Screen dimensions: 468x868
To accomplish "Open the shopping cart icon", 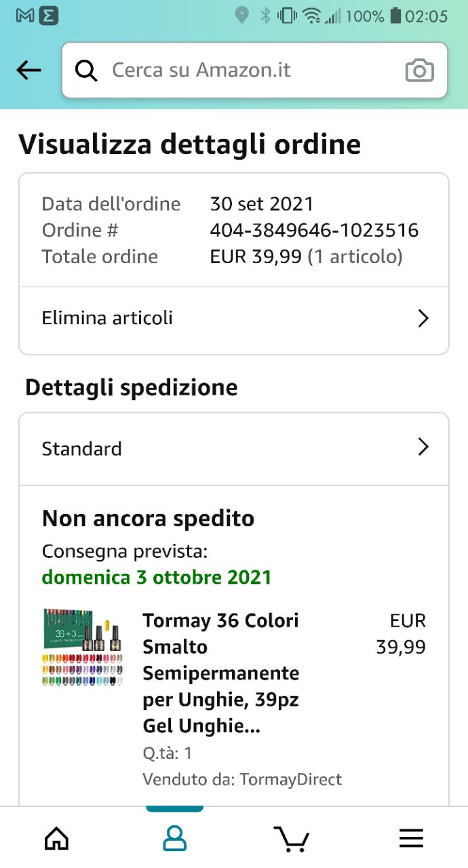I will 292,839.
